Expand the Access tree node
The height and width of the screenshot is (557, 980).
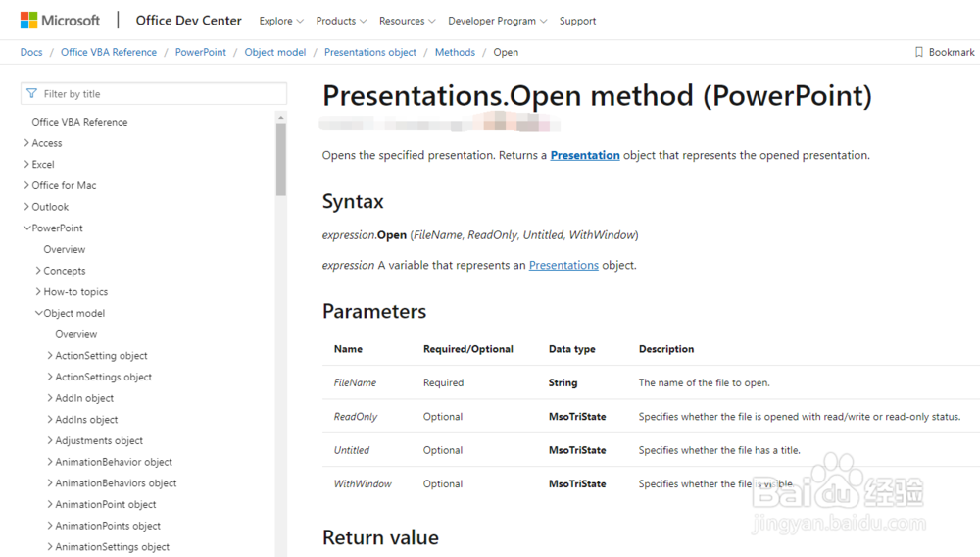[x=26, y=143]
